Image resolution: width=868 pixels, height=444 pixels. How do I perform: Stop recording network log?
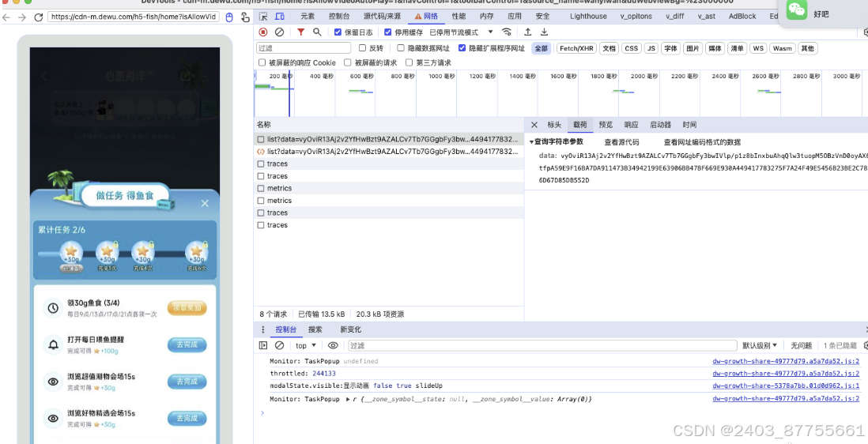(263, 32)
